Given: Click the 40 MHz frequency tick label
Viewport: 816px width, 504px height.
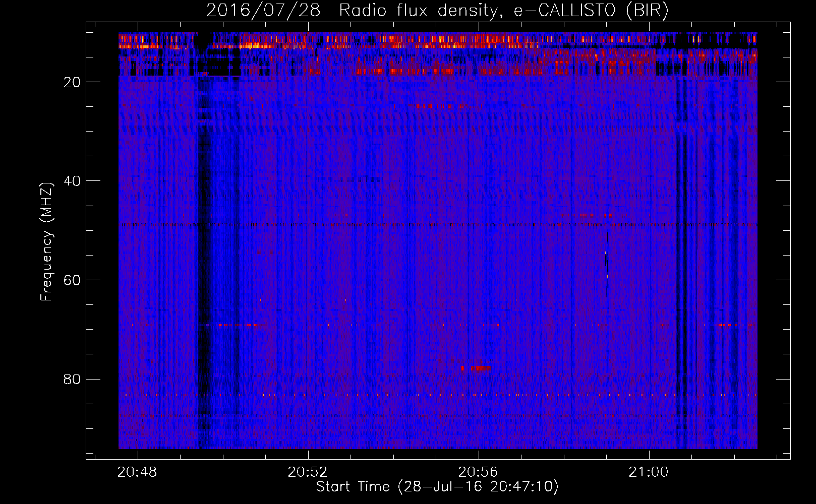Looking at the screenshot, I should pos(73,181).
